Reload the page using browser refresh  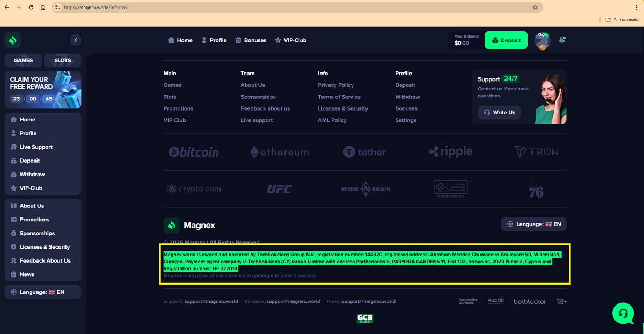[x=31, y=8]
